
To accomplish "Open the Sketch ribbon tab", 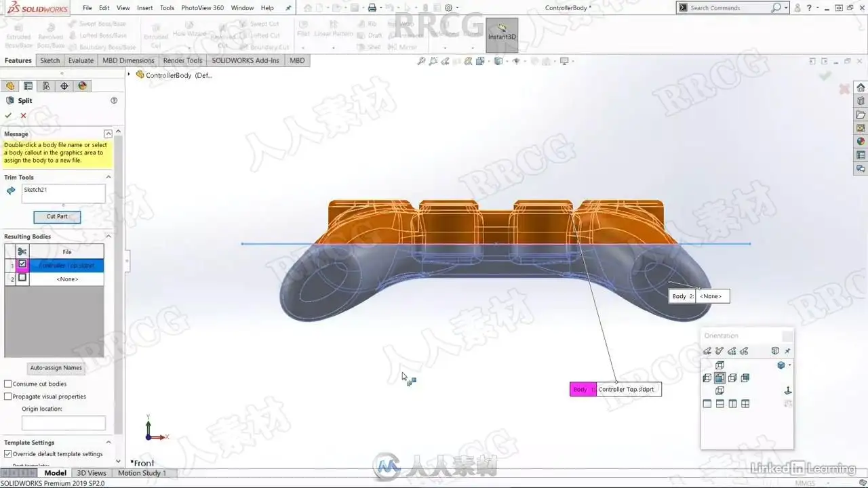I will coord(50,60).
